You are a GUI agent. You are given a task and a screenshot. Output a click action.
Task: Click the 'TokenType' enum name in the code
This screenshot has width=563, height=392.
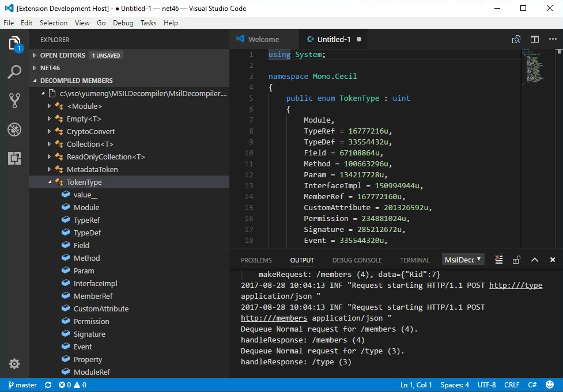pos(359,98)
